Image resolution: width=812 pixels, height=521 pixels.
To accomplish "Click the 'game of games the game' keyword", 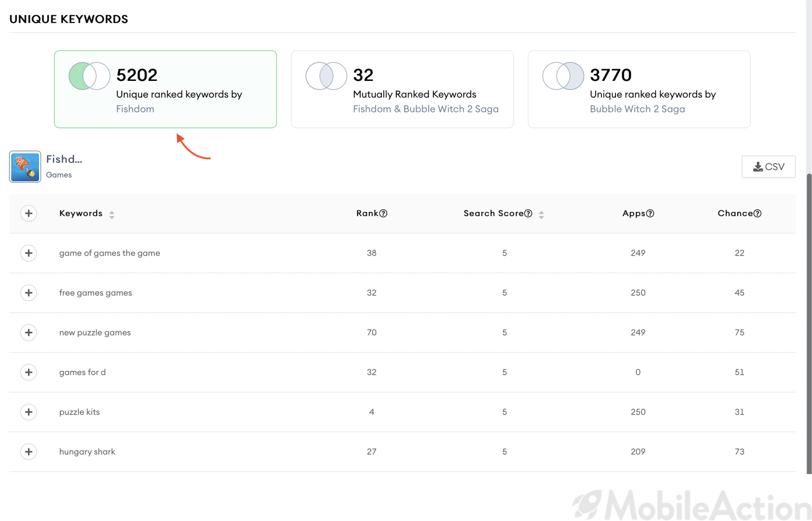I will [110, 253].
